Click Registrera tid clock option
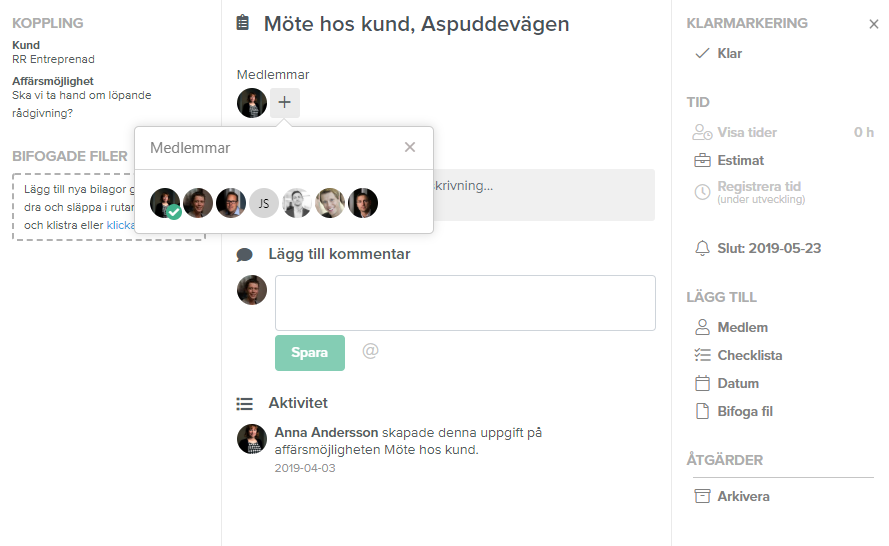Viewport: 889px width, 546px height. [x=758, y=187]
